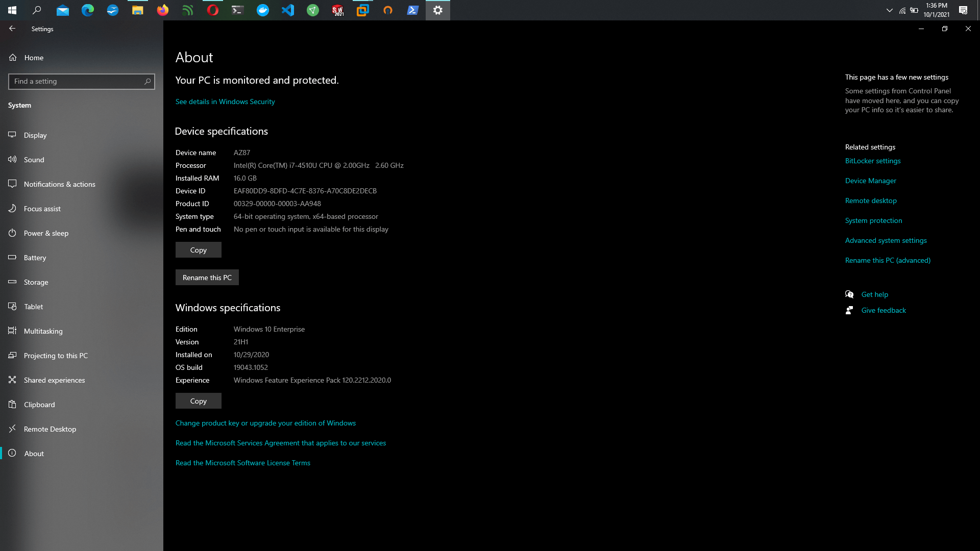
Task: Show hidden system tray icons chevron
Action: coord(890,10)
